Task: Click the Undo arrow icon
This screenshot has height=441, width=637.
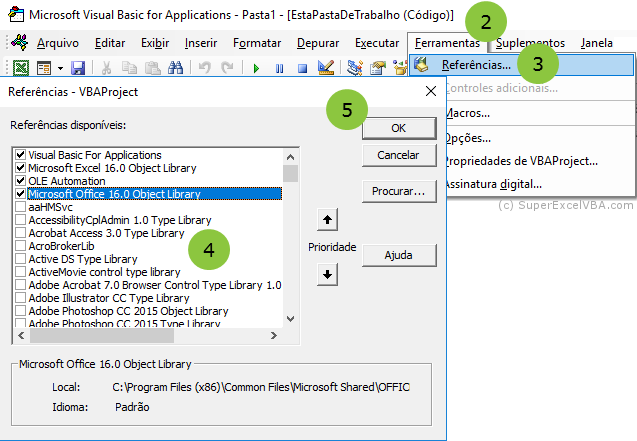Action: click(x=205, y=68)
